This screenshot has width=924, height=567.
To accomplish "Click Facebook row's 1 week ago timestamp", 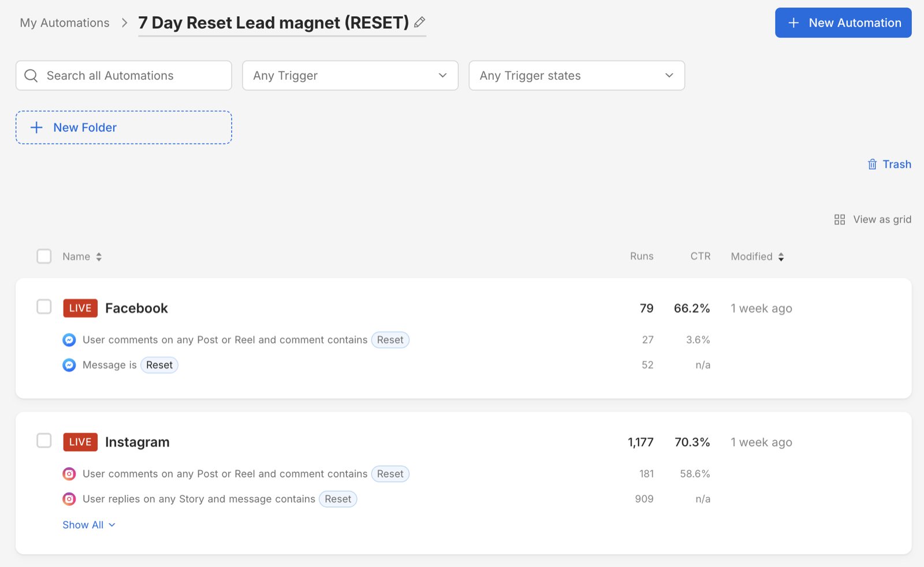I will (762, 308).
